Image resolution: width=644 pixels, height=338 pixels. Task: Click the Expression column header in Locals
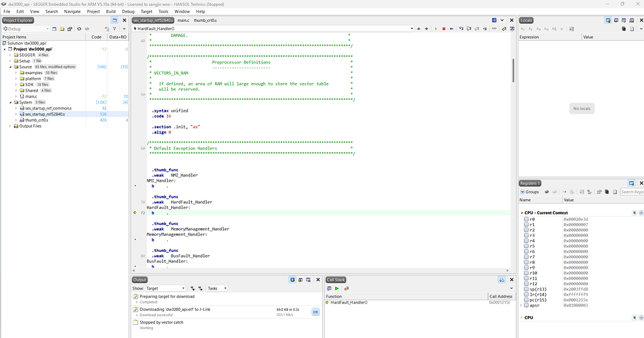pos(550,37)
